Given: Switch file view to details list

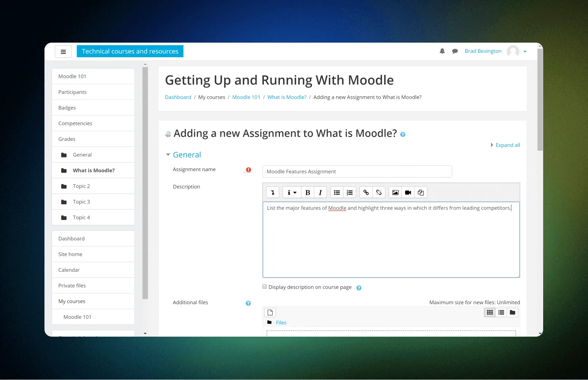Looking at the screenshot, I should [x=501, y=313].
